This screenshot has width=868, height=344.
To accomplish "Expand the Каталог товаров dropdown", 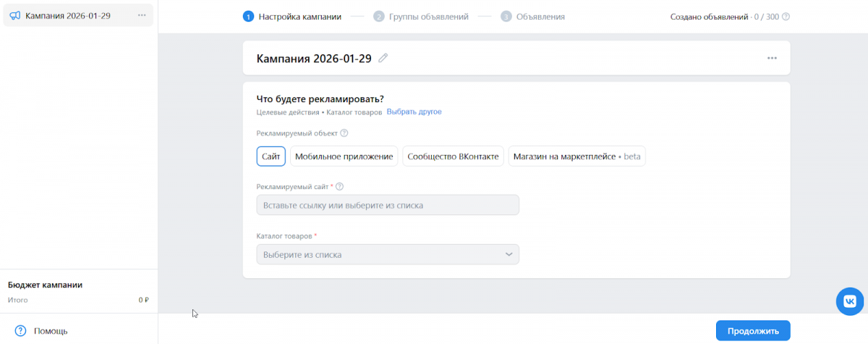I will 387,255.
